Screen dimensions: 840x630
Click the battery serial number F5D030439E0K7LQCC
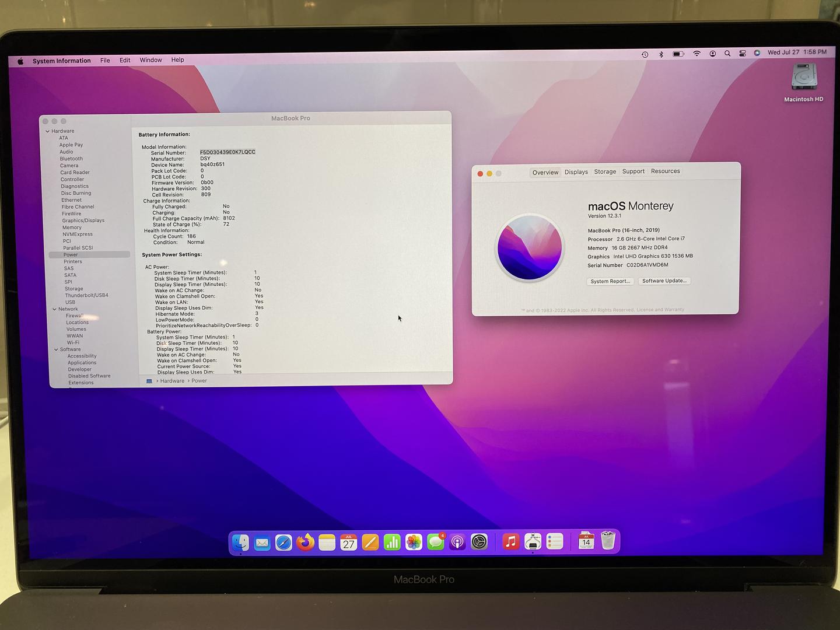pyautogui.click(x=228, y=152)
